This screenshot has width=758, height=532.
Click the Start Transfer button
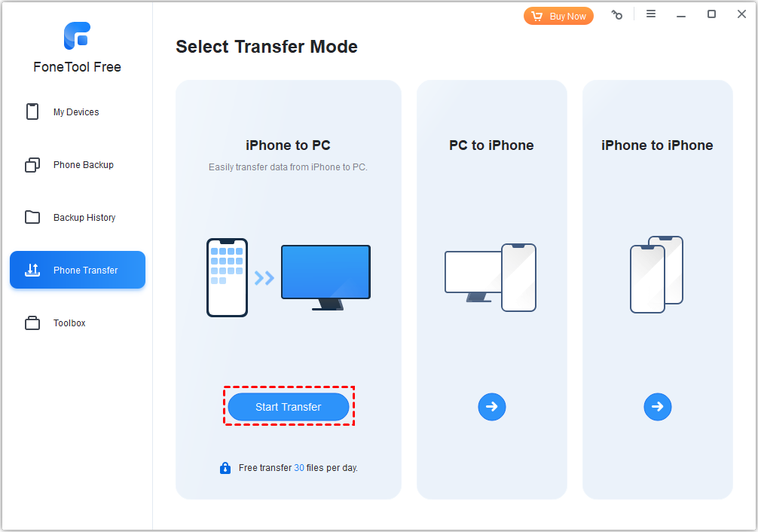point(289,407)
